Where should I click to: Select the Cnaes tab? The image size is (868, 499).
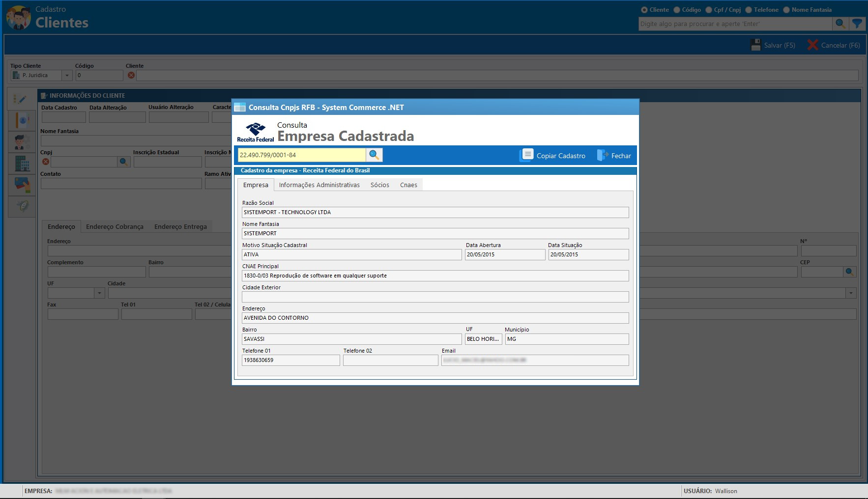pyautogui.click(x=408, y=185)
